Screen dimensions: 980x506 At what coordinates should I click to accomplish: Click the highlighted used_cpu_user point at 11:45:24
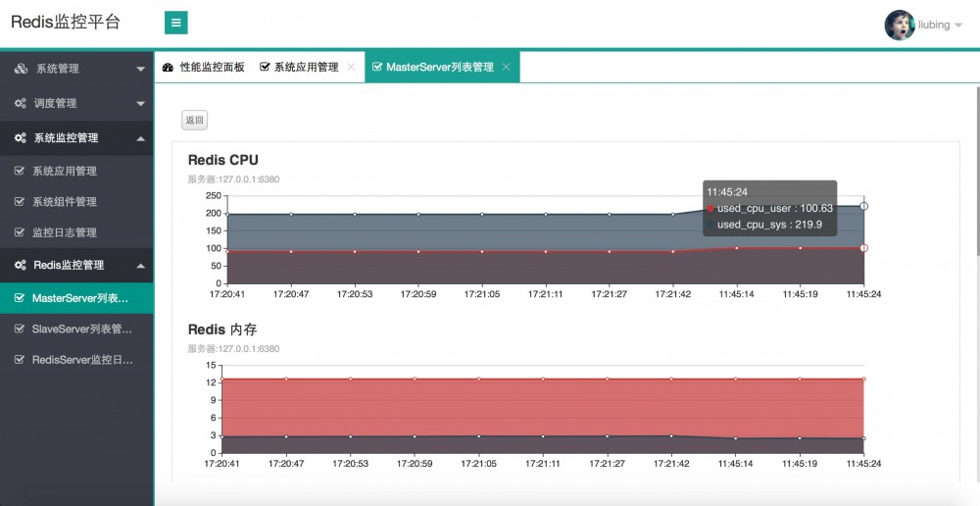(x=863, y=248)
